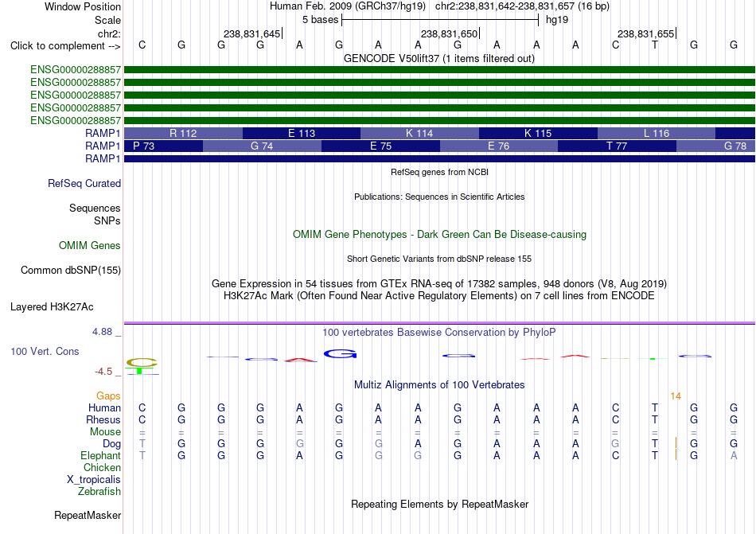Click the Mouse species label
Image resolution: width=756 pixels, height=534 pixels.
pos(105,432)
